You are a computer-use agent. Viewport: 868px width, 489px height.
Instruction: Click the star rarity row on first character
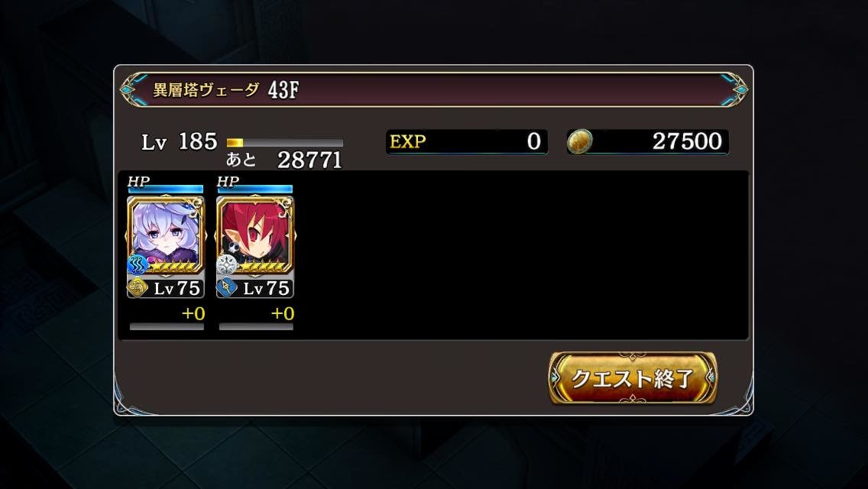click(x=172, y=267)
